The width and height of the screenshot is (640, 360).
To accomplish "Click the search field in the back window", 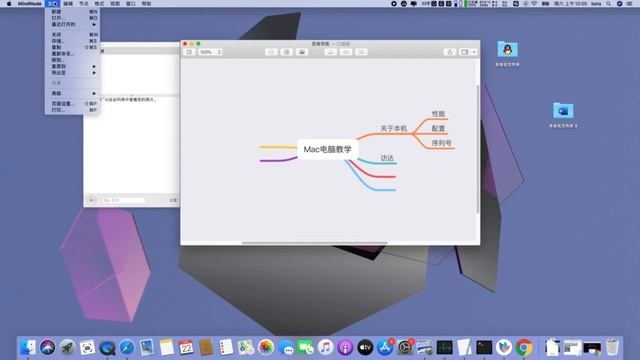I will click(x=124, y=200).
